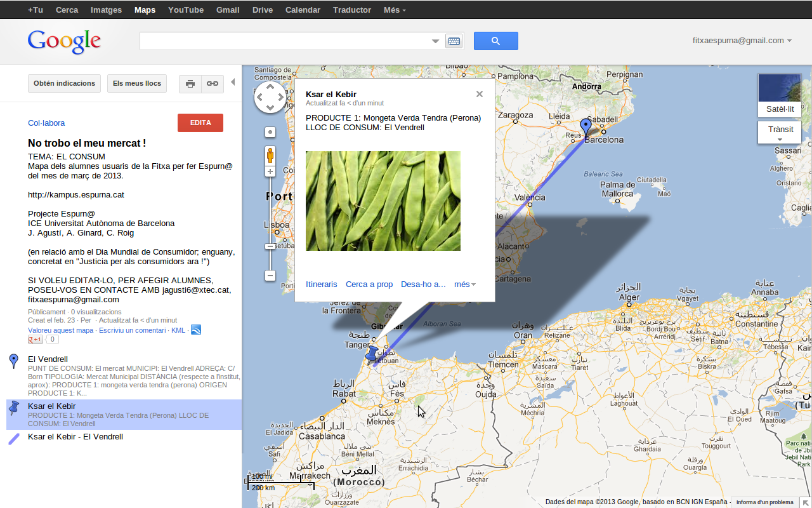812x508 pixels.
Task: Click the Col·labora link
Action: tap(46, 123)
